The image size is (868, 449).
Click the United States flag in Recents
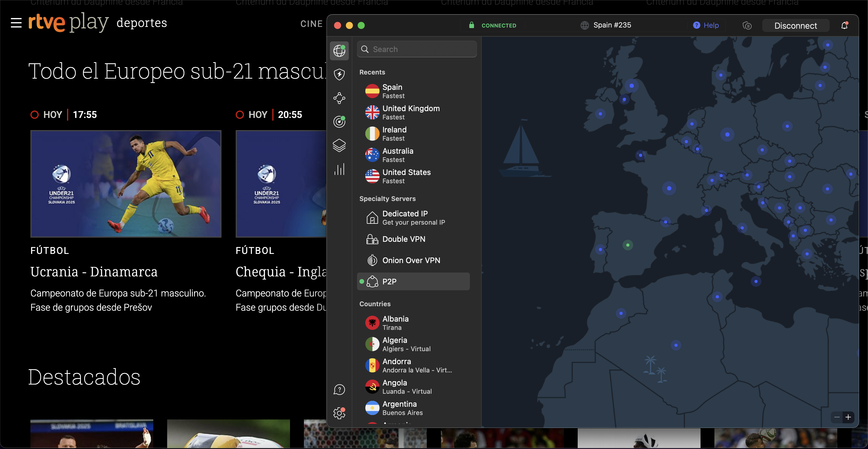[372, 176]
